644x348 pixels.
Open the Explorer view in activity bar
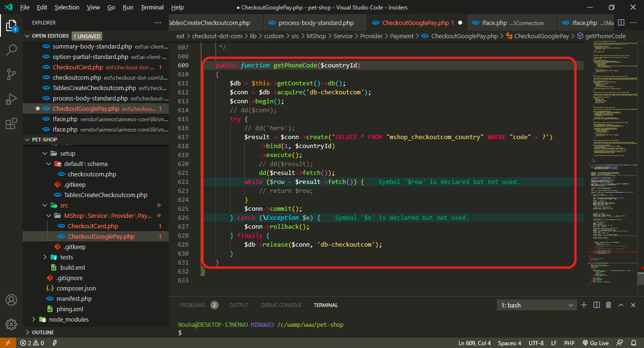[11, 25]
